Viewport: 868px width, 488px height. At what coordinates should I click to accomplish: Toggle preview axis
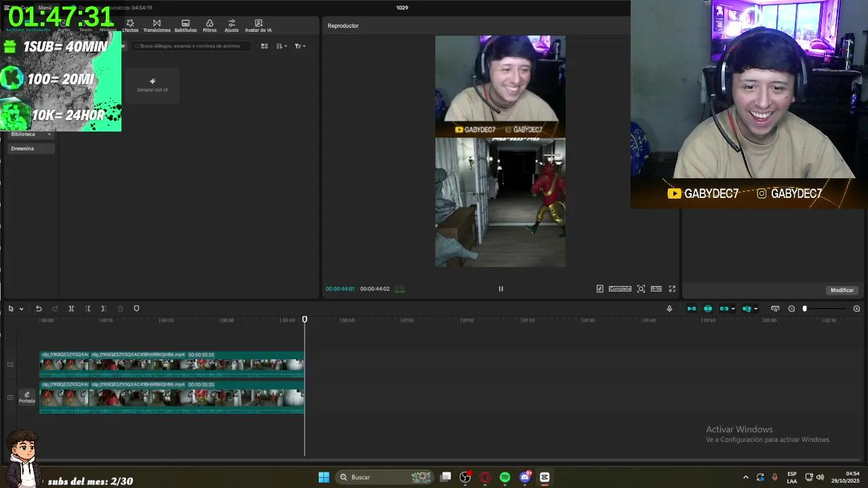click(x=747, y=308)
